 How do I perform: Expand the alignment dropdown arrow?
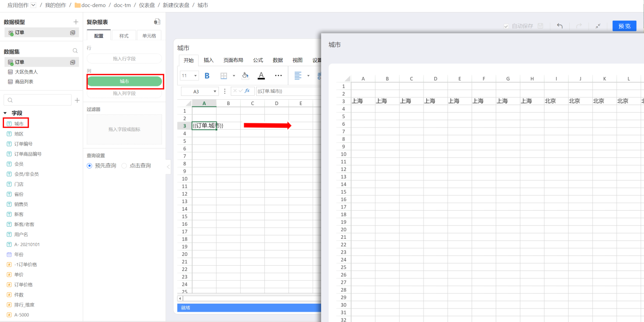308,76
